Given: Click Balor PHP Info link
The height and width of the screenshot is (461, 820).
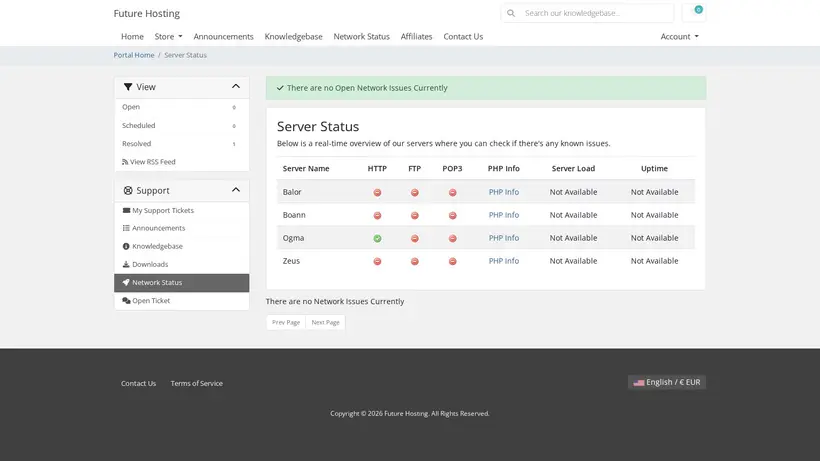Looking at the screenshot, I should [x=504, y=192].
